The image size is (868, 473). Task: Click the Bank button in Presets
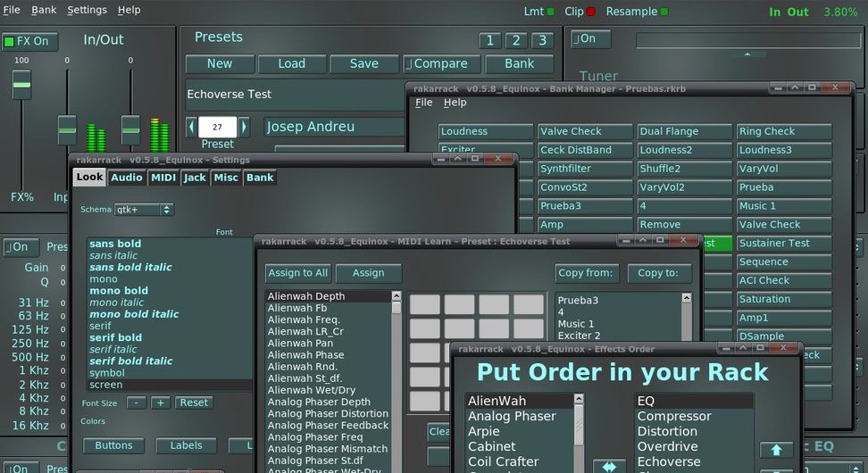[519, 63]
